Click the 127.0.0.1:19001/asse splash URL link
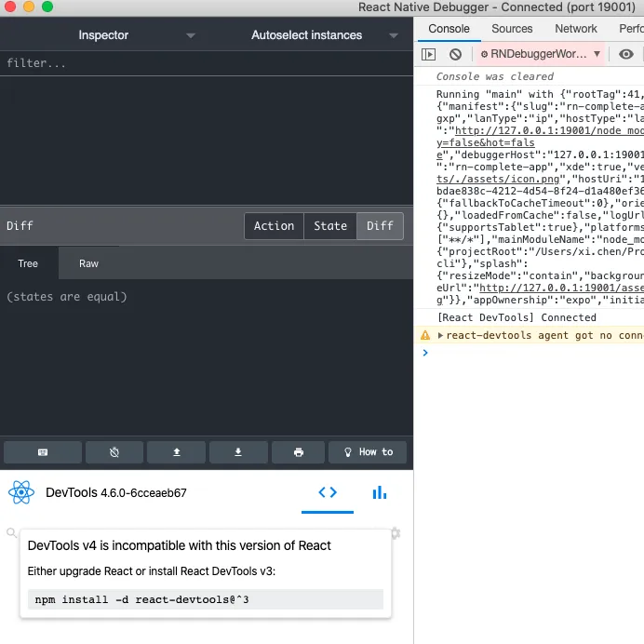Viewport: 644px width, 644px height. (x=561, y=288)
